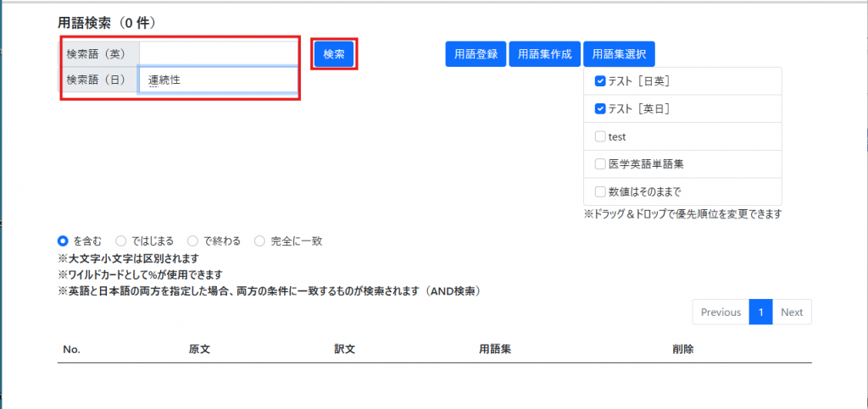The height and width of the screenshot is (409, 868).
Task: Go to the Previous results page
Action: (x=721, y=312)
